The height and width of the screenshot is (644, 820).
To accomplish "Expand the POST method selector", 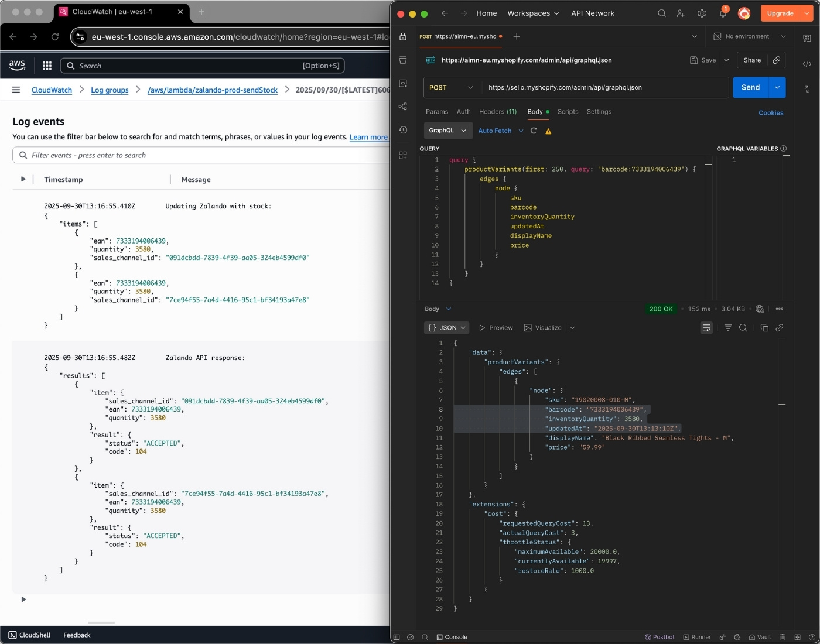I will (451, 87).
